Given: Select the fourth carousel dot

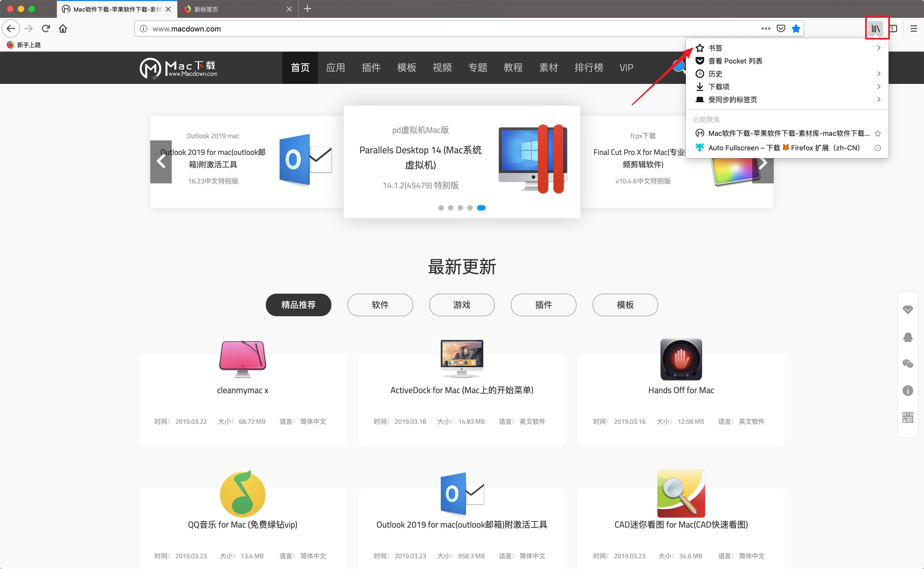Looking at the screenshot, I should (x=470, y=208).
